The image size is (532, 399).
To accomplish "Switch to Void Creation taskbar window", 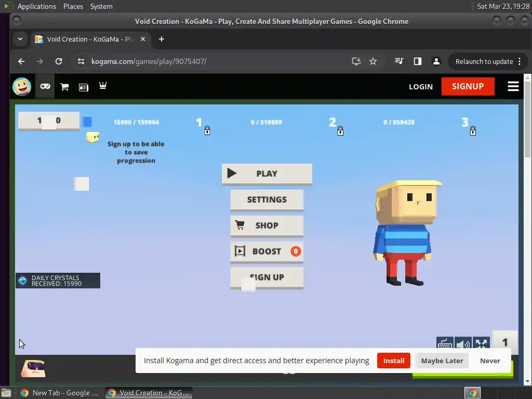I will point(149,393).
